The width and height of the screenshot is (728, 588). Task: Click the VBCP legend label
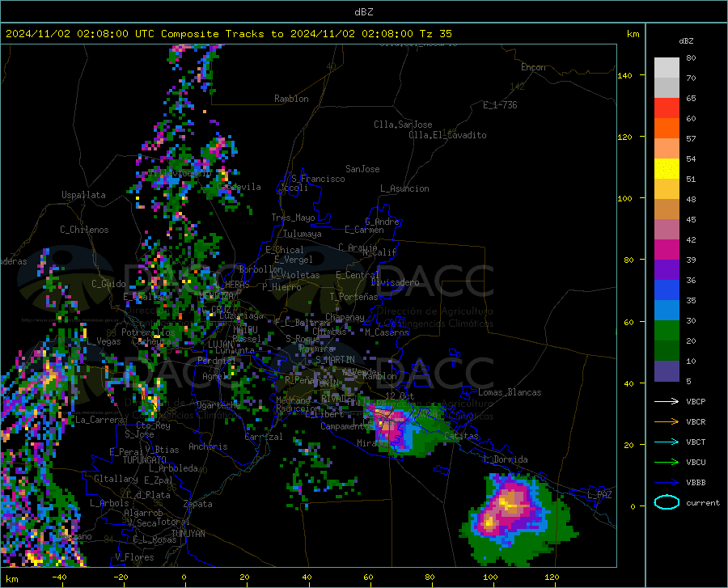[696, 401]
